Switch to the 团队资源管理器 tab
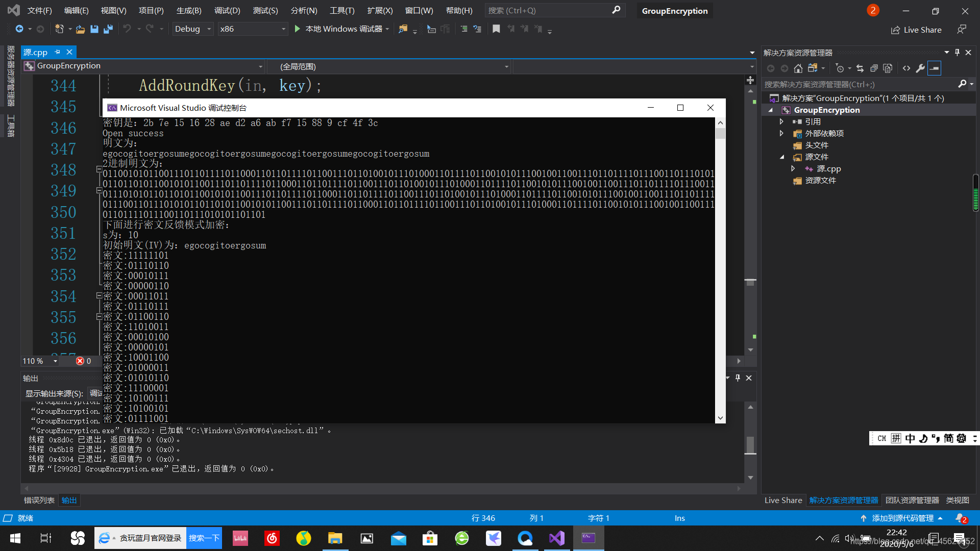This screenshot has height=551, width=980. click(912, 500)
